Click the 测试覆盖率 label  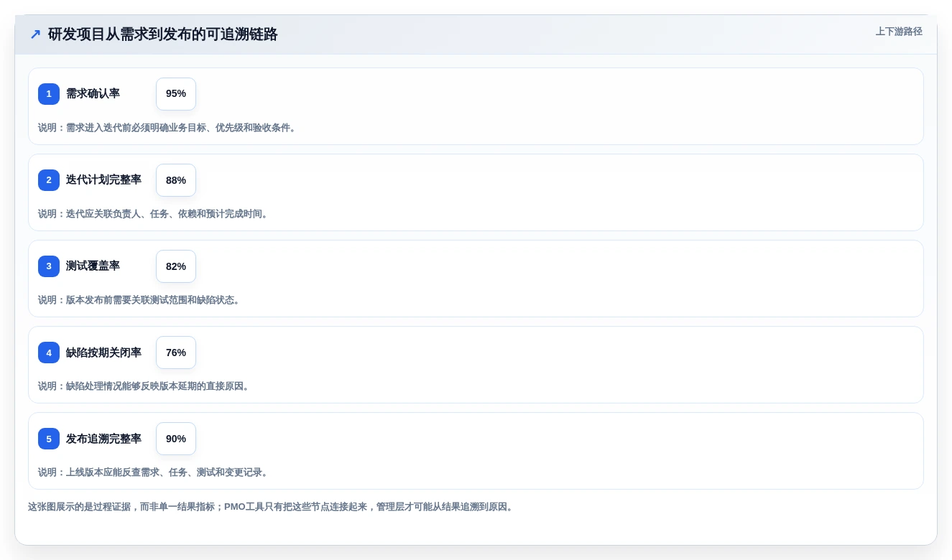click(x=93, y=266)
